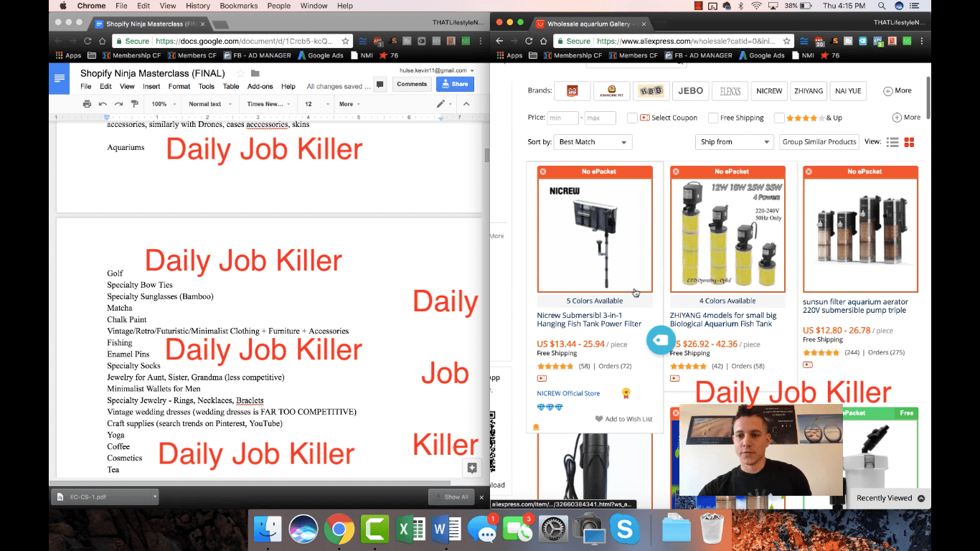The image size is (980, 551).
Task: Open the NICREW Official Store link
Action: pyautogui.click(x=568, y=393)
